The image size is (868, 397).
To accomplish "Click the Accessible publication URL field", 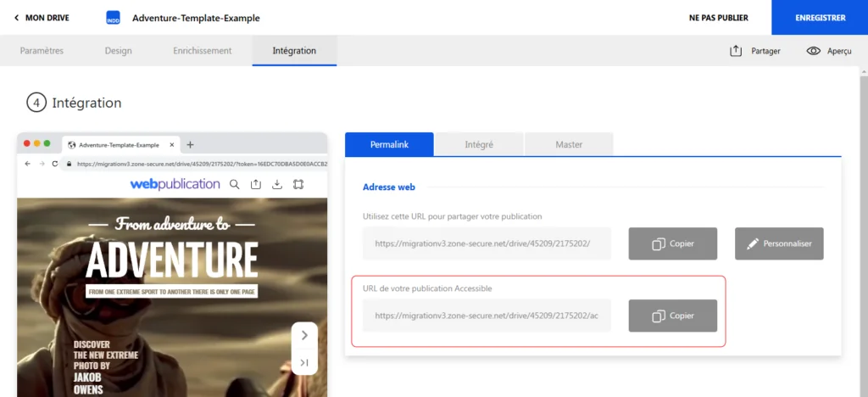I will point(487,316).
